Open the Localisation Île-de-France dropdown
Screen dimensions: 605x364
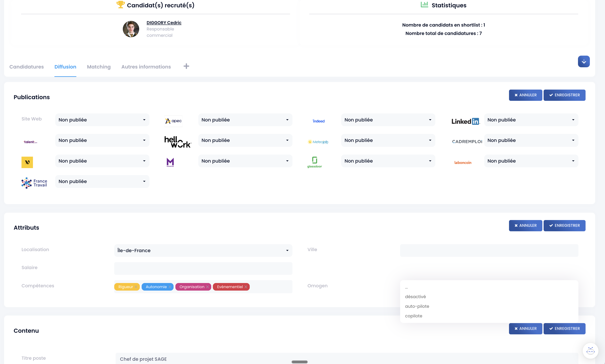(x=203, y=251)
